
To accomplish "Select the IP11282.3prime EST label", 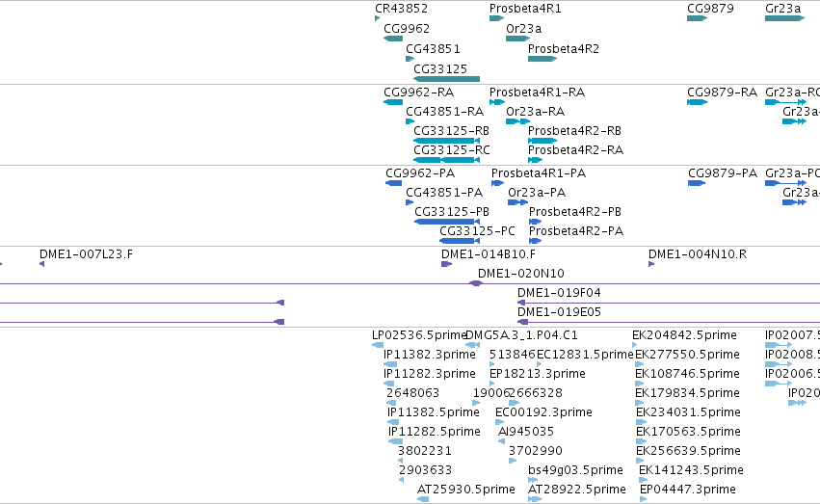I will [x=430, y=374].
